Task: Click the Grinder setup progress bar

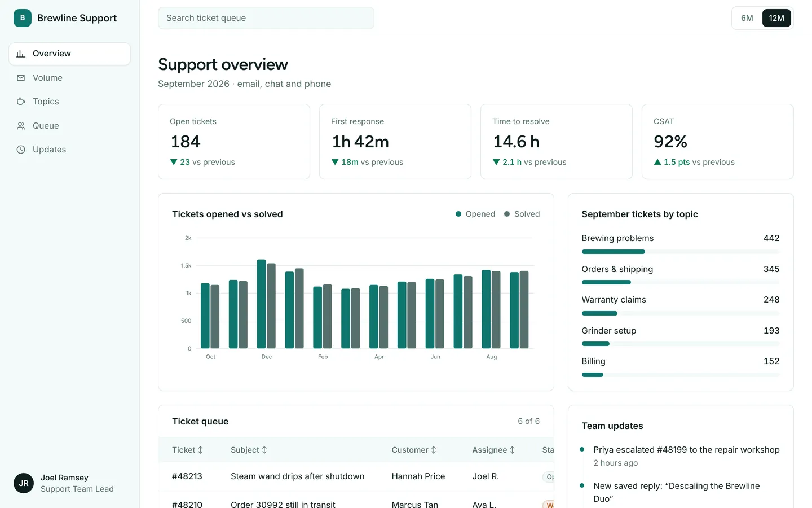Action: [681, 344]
